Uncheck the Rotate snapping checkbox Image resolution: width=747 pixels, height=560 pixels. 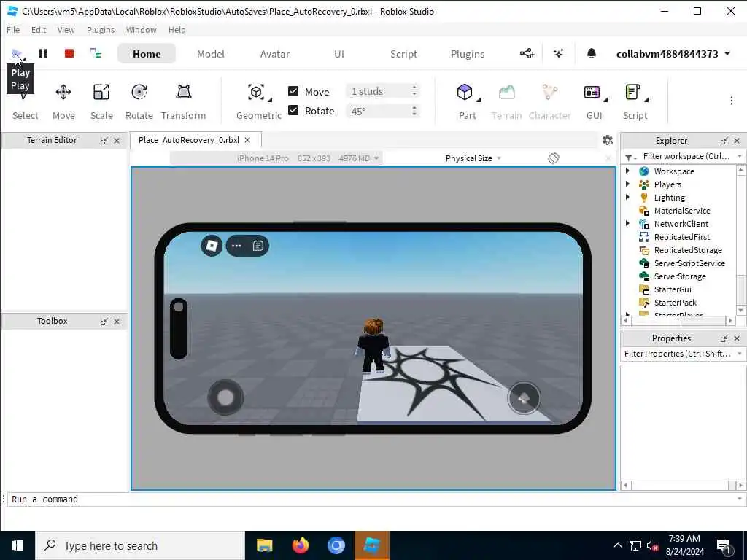point(293,111)
